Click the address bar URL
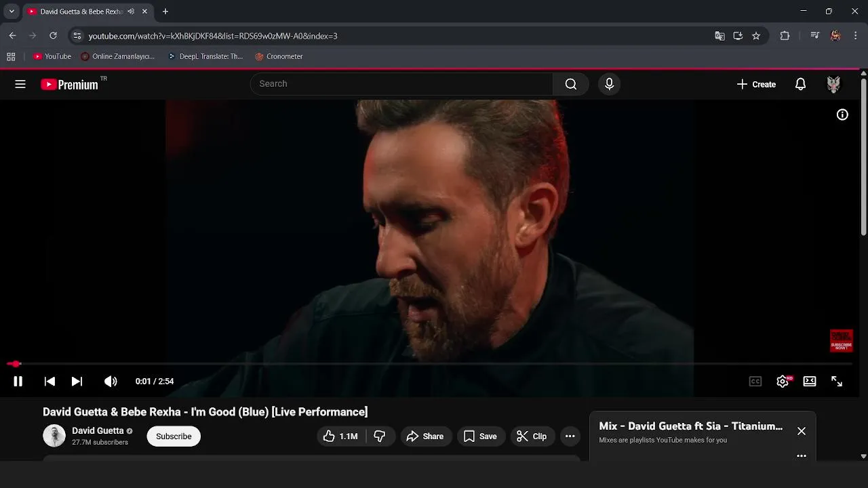Viewport: 868px width, 488px height. 213,36
